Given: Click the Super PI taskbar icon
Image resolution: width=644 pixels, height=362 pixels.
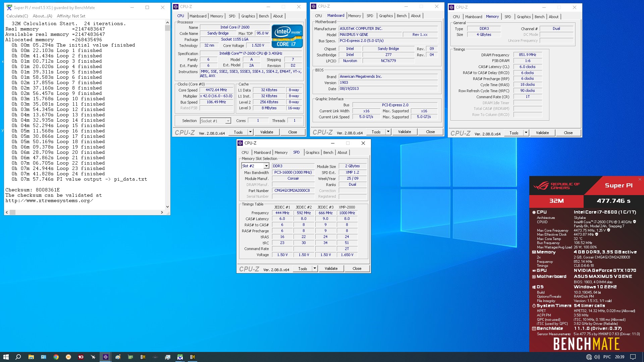Looking at the screenshot, I should [180, 357].
